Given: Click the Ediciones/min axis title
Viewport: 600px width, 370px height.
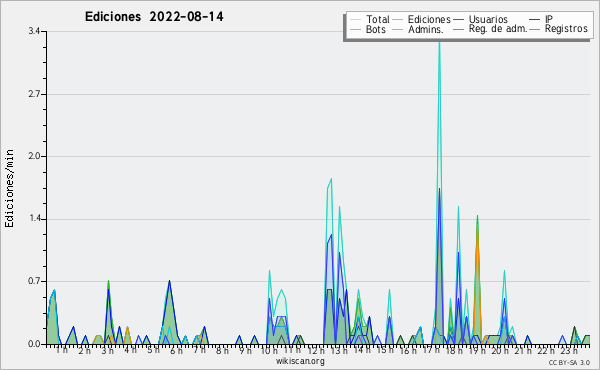Looking at the screenshot, I should coord(9,188).
